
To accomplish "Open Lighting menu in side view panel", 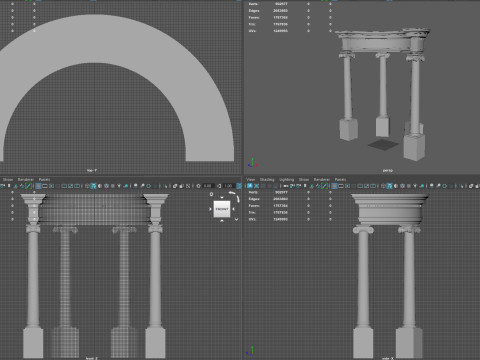I will coord(287,179).
